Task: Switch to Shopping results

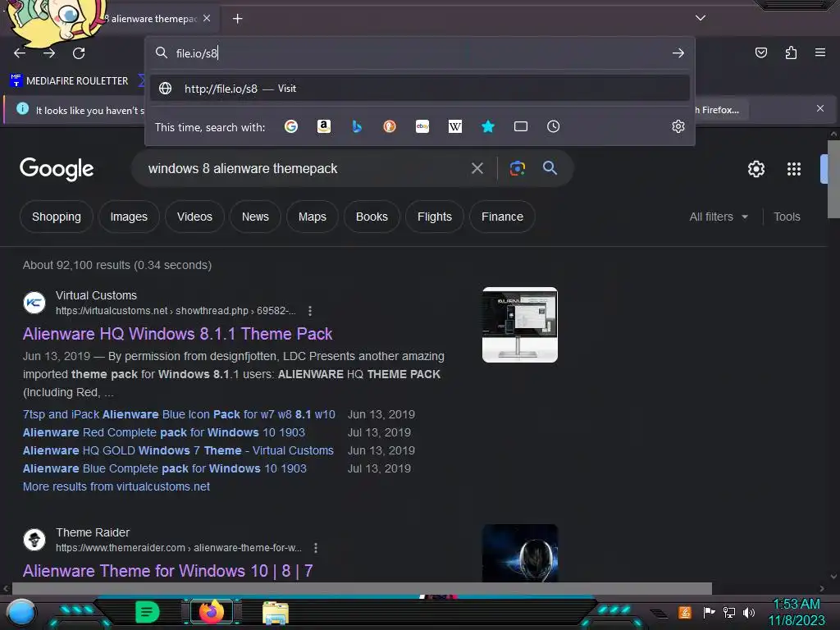Action: click(x=57, y=217)
